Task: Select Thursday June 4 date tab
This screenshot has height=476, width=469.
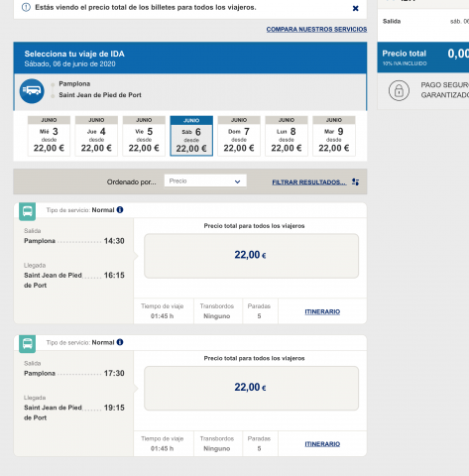Action: pos(96,136)
